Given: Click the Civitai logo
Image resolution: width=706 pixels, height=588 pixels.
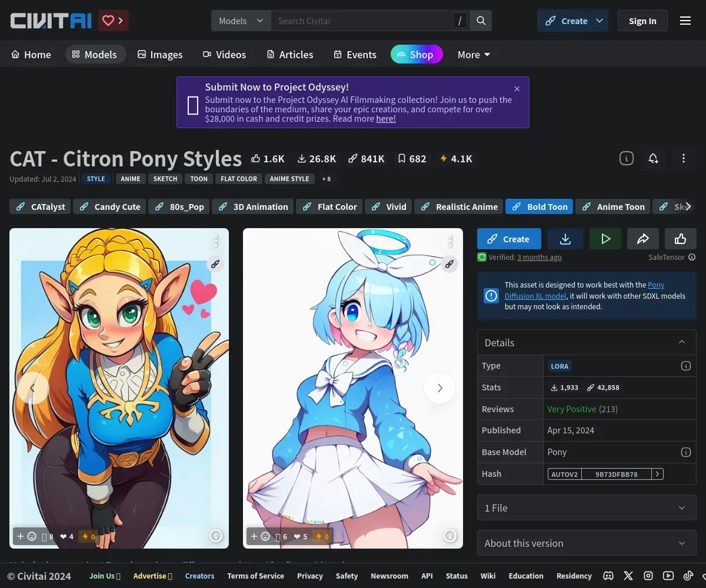Looking at the screenshot, I should click(x=51, y=21).
